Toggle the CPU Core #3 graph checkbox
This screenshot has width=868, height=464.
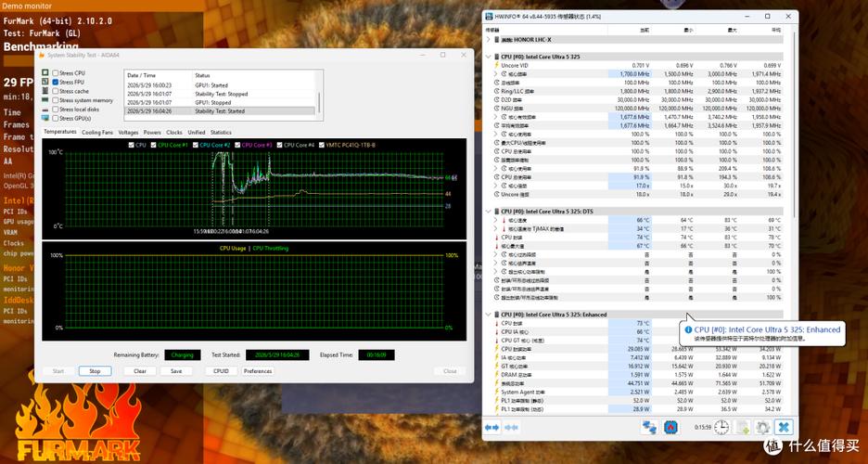pos(237,145)
